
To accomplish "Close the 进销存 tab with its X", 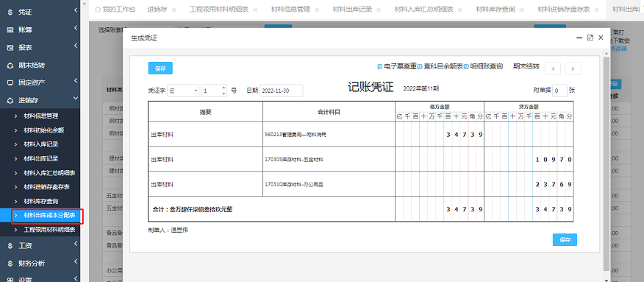I will pos(173,10).
